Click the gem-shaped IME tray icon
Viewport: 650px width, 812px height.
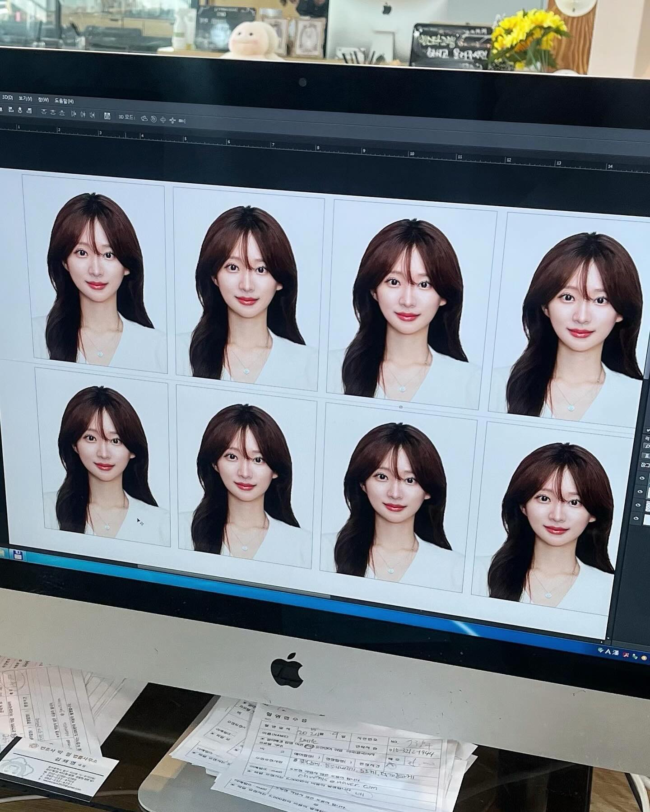coord(600,650)
